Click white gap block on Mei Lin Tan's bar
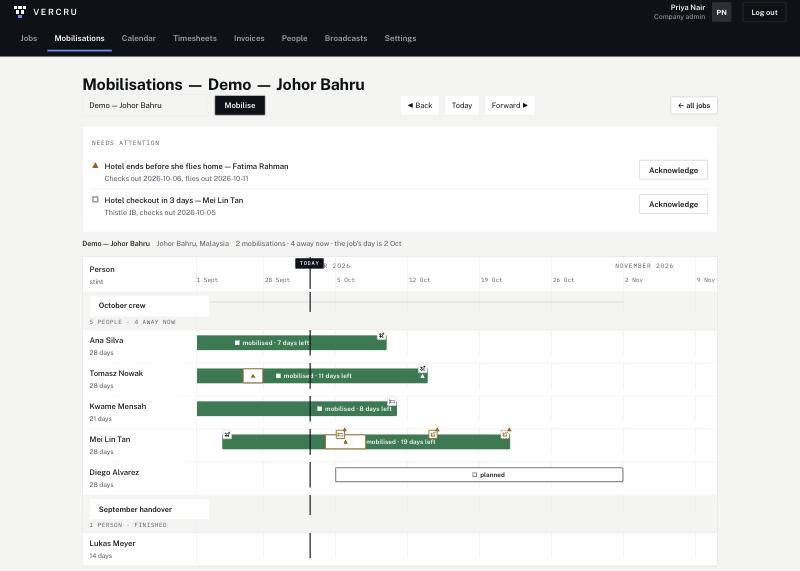Image resolution: width=800 pixels, height=571 pixels. (345, 442)
